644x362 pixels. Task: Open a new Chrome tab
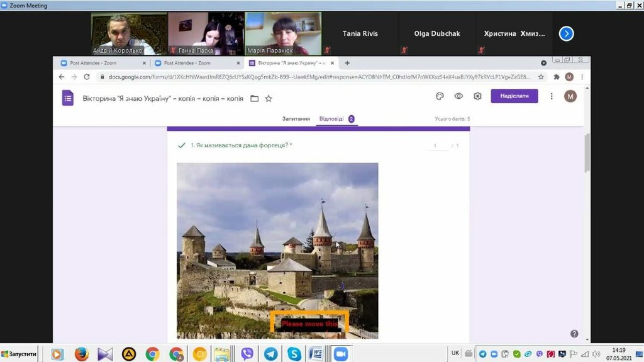tap(347, 63)
